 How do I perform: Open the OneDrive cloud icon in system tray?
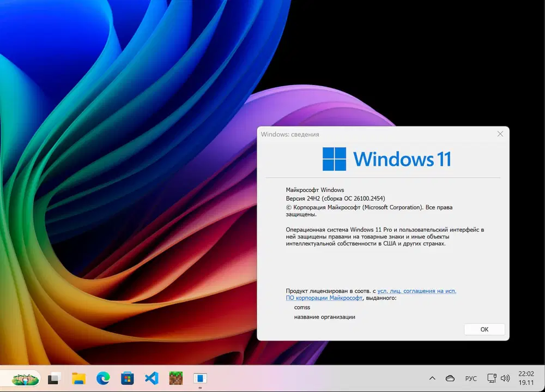pos(450,378)
